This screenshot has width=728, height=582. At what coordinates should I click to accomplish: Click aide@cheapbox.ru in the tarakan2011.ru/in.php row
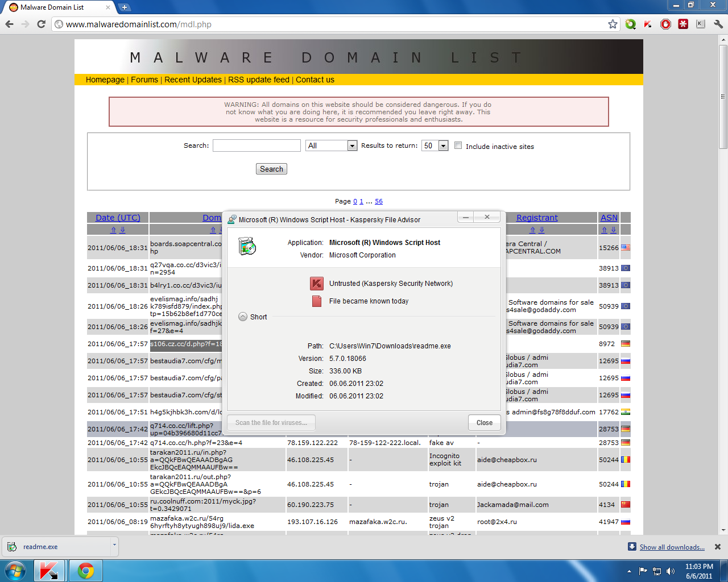507,460
